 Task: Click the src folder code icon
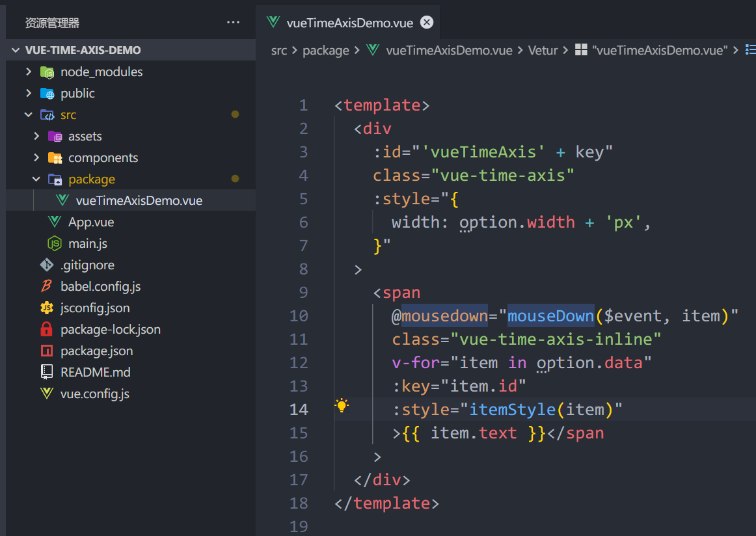pyautogui.click(x=47, y=114)
